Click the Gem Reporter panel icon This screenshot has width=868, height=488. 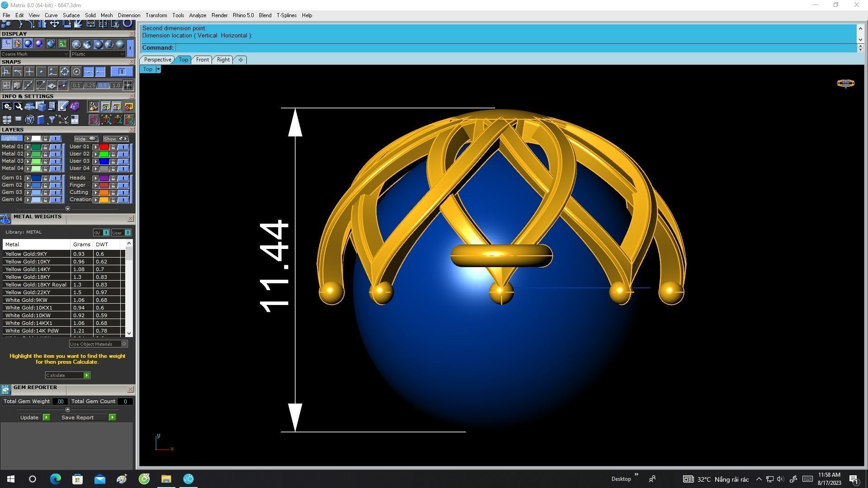(x=5, y=389)
